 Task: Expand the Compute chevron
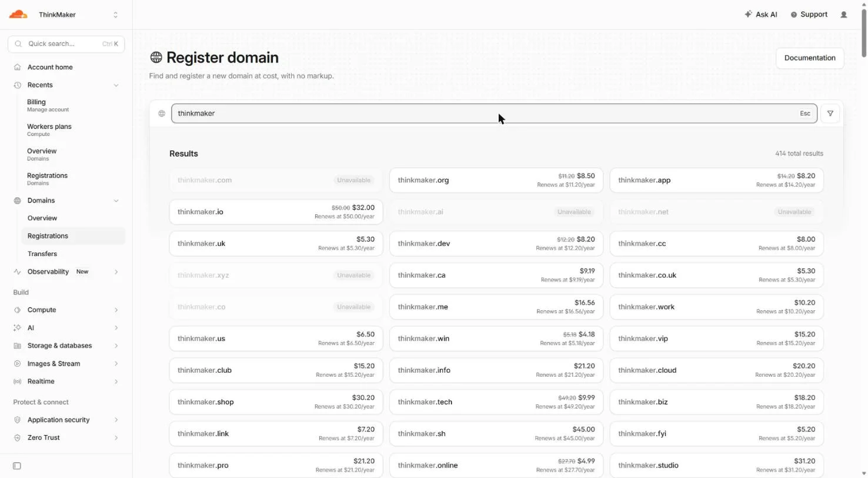pyautogui.click(x=116, y=310)
